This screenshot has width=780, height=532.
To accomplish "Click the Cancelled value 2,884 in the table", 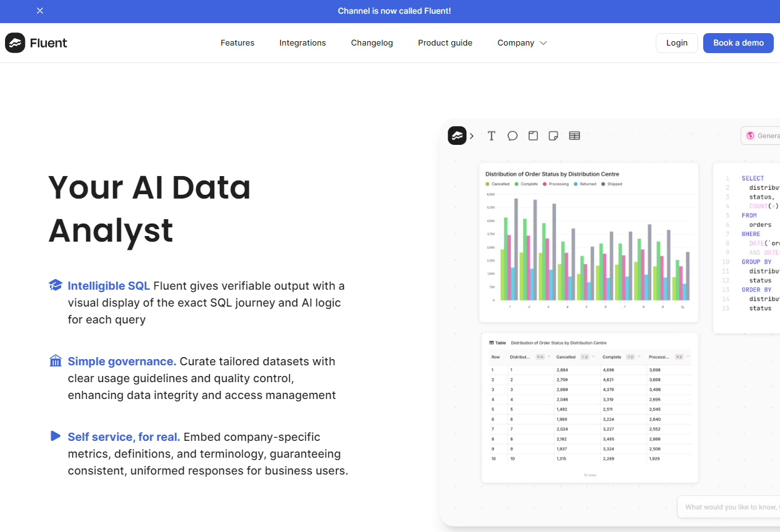I will [x=562, y=370].
